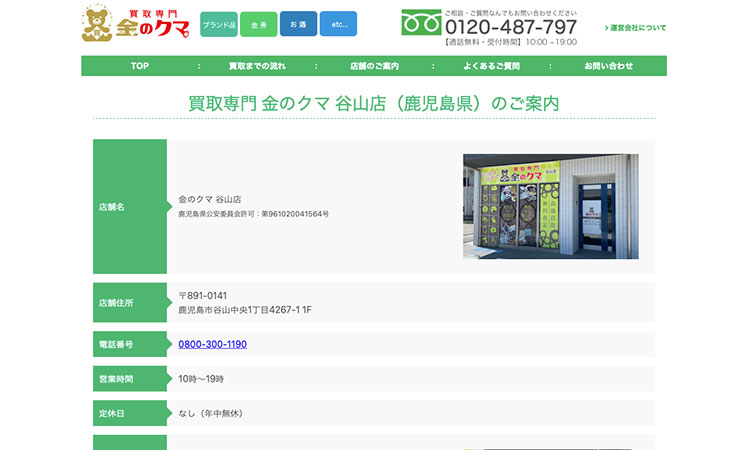Click the 0800-300-1190 phone link
This screenshot has width=750, height=450.
coord(212,344)
